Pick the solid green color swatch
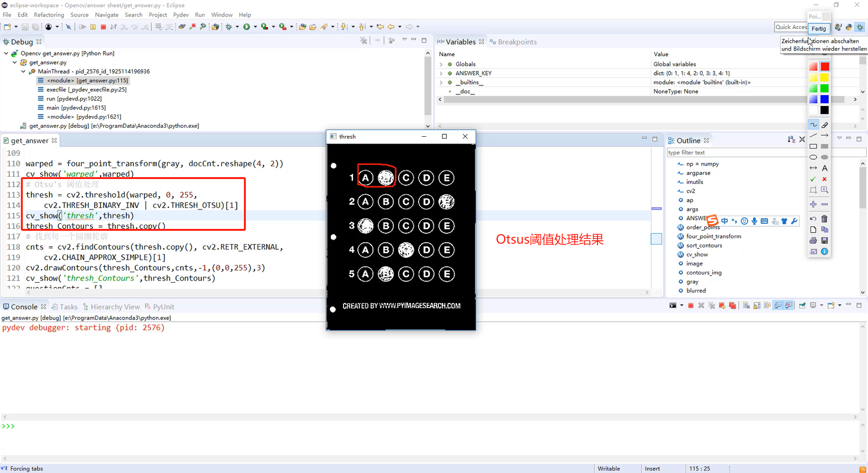This screenshot has height=473, width=868. coord(825,88)
